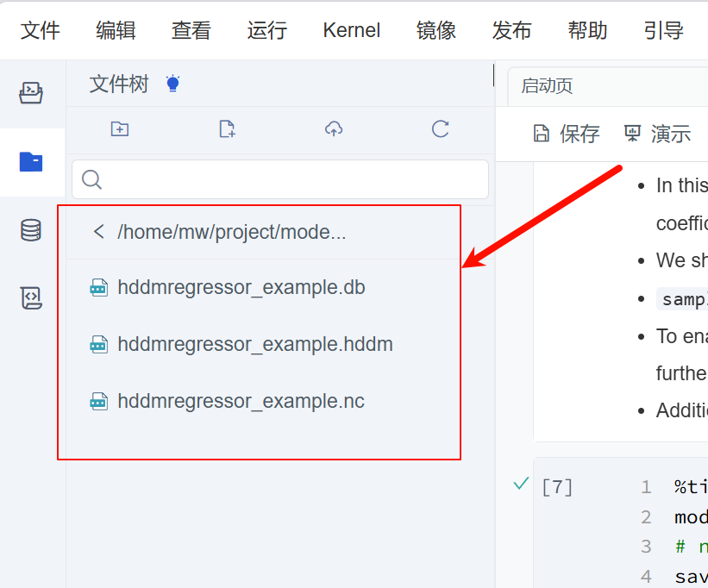Click the file search input field
Screen dimensions: 708x588
coord(279,179)
